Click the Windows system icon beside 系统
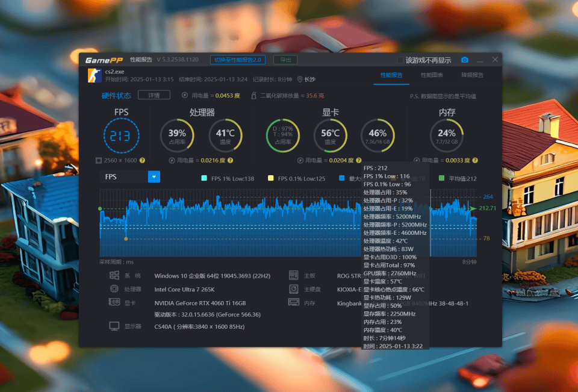This screenshot has width=578, height=392. 114,275
